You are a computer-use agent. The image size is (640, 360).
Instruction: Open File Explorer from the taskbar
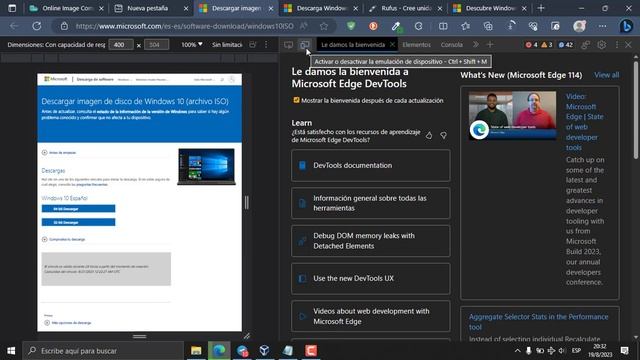[196, 351]
